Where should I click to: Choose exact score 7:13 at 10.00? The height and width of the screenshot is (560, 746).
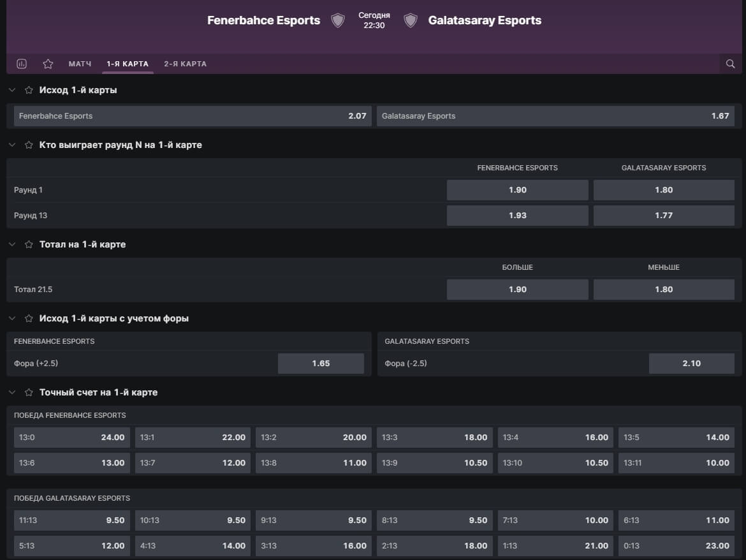point(555,520)
